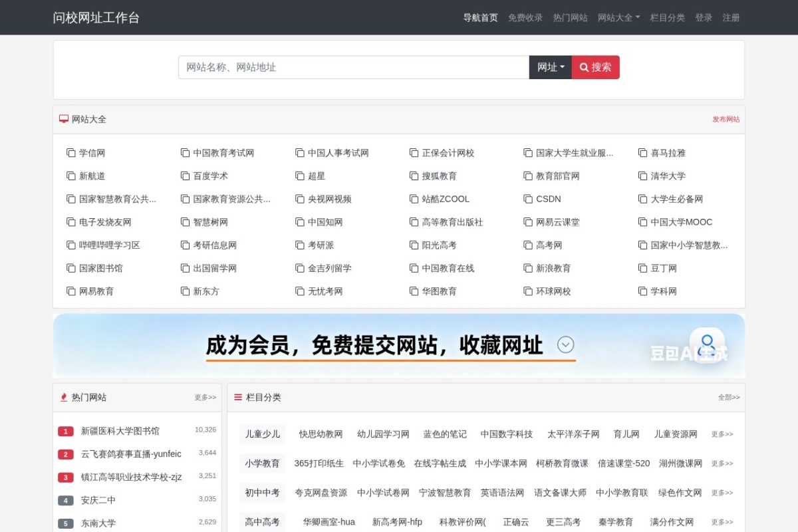Click the copy icon beside 搜狐教育
798x532 pixels.
click(414, 176)
